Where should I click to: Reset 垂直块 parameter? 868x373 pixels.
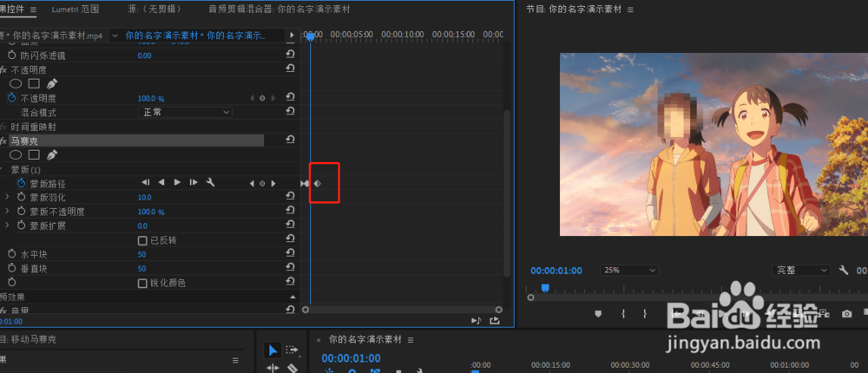click(x=290, y=268)
